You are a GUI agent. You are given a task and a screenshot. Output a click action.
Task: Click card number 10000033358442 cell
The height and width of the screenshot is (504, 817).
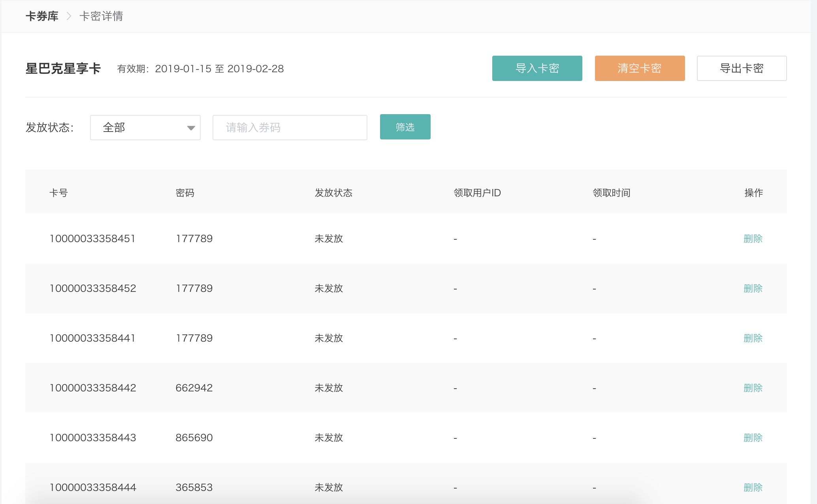[x=93, y=388]
